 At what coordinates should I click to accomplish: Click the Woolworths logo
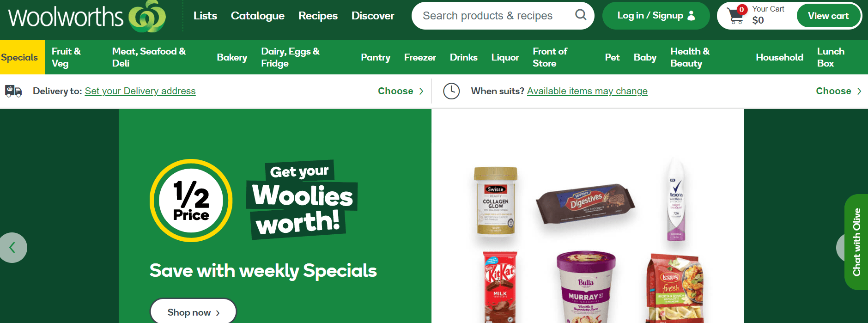pyautogui.click(x=87, y=17)
